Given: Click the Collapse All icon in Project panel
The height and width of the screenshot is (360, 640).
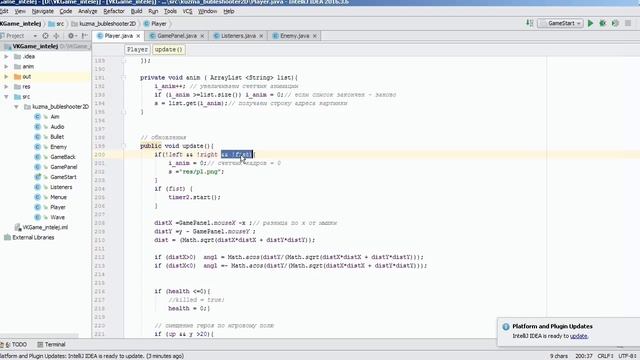Looking at the screenshot, I should tap(56, 36).
